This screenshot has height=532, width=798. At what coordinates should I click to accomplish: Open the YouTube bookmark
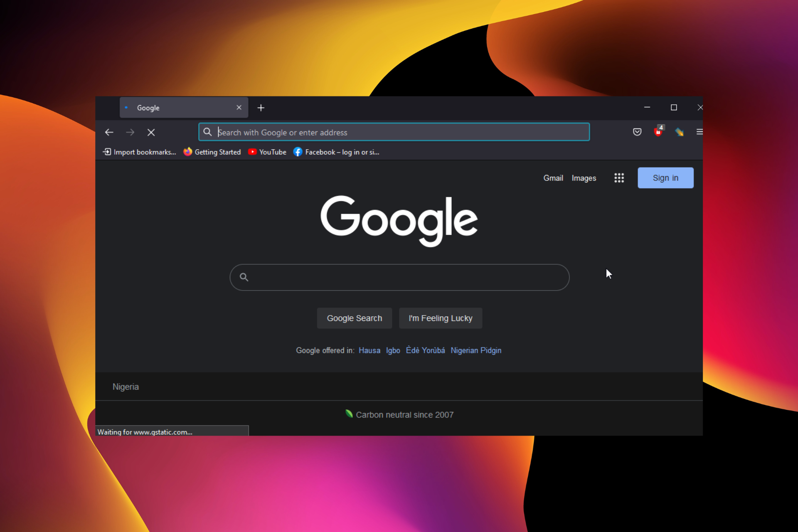point(267,152)
